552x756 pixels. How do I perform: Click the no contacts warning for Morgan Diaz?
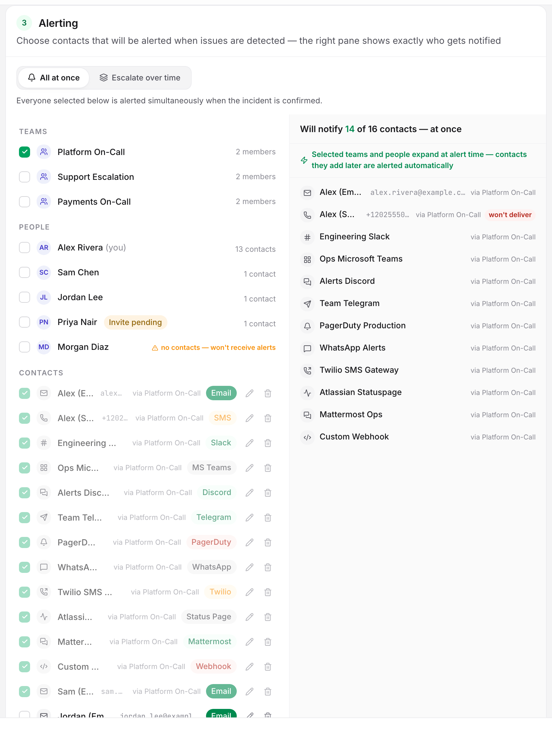tap(214, 348)
